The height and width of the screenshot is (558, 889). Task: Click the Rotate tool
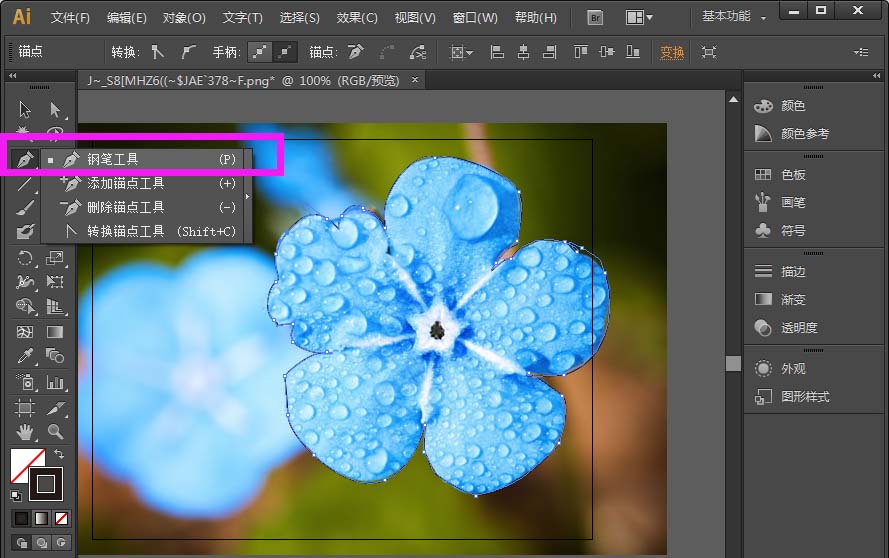point(24,258)
